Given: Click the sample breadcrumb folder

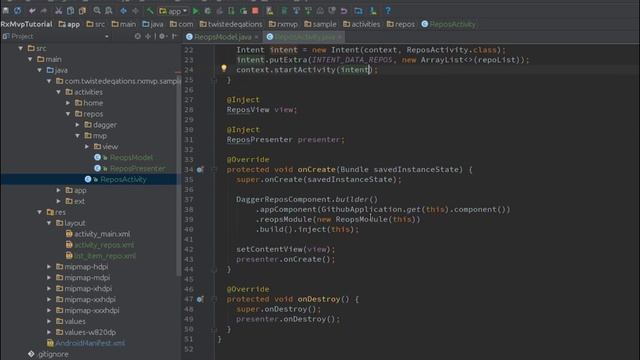Looking at the screenshot, I should coord(320,24).
